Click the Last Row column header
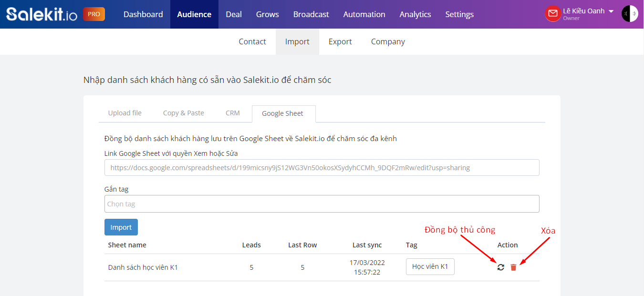 pos(302,245)
